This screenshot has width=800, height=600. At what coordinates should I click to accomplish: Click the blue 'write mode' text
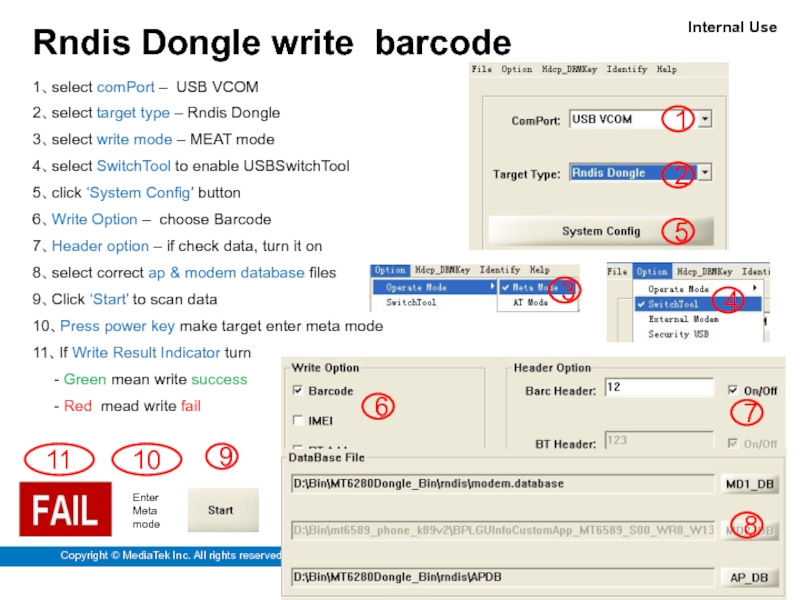click(x=134, y=139)
